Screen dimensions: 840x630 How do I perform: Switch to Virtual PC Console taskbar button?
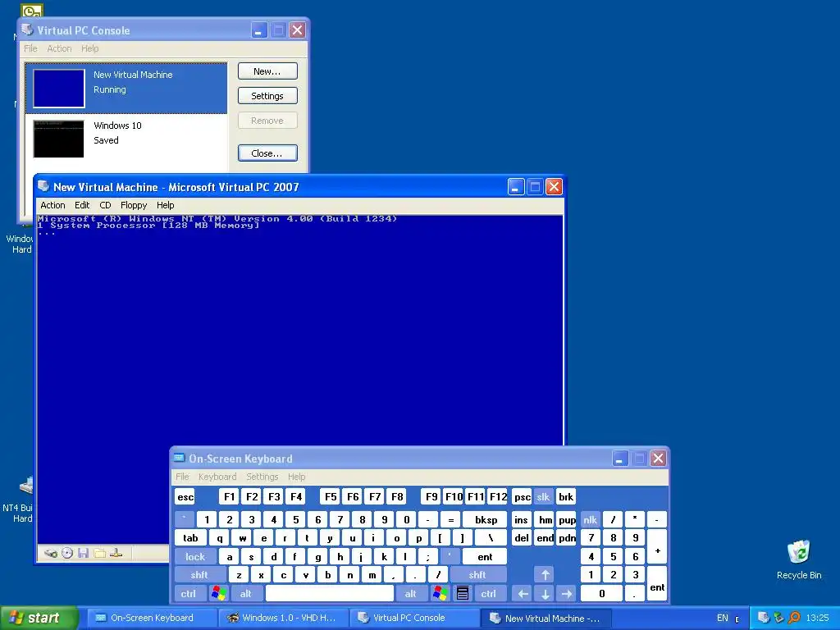tap(414, 618)
